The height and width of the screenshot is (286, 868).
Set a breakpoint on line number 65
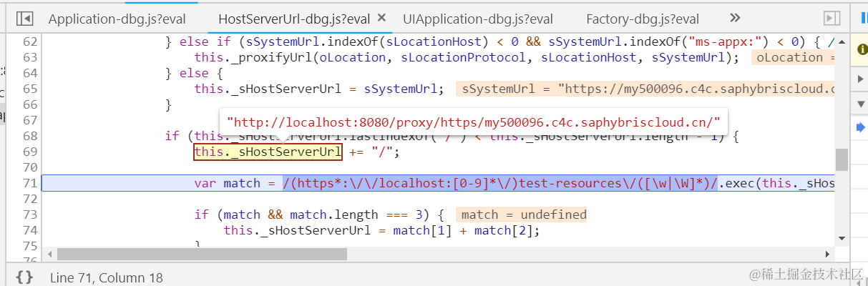pyautogui.click(x=29, y=89)
